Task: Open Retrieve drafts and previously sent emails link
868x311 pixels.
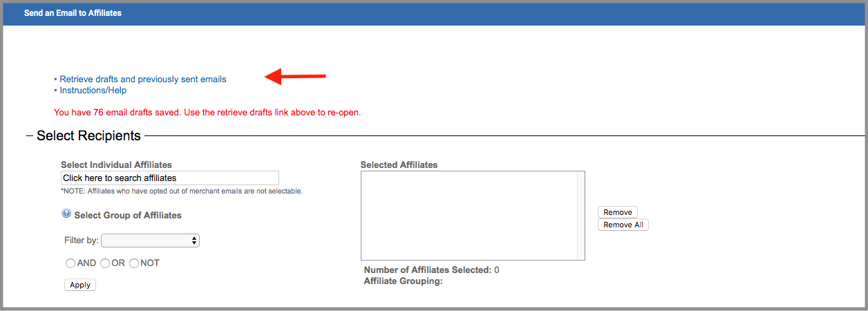Action: pos(143,79)
